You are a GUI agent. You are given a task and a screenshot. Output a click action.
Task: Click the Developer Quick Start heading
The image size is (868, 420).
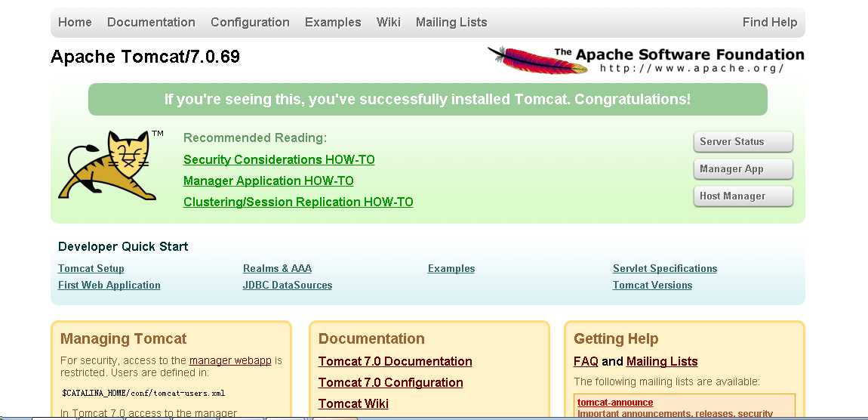[124, 246]
